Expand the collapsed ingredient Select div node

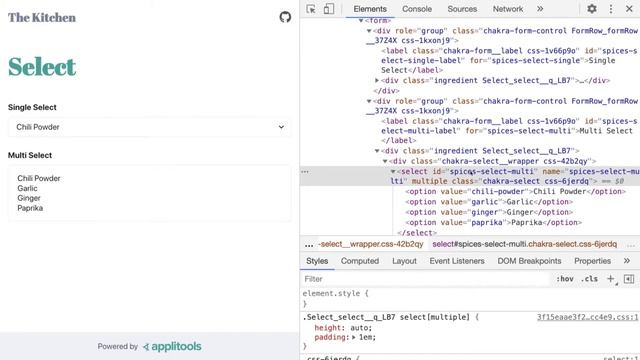coord(377,80)
